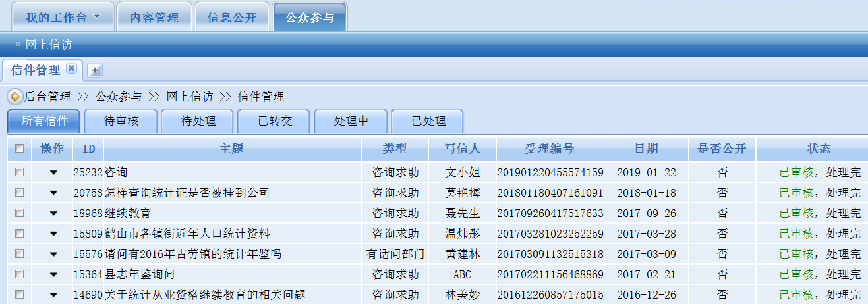Open action arrow for letter 15364
The width and height of the screenshot is (868, 304).
point(53,275)
